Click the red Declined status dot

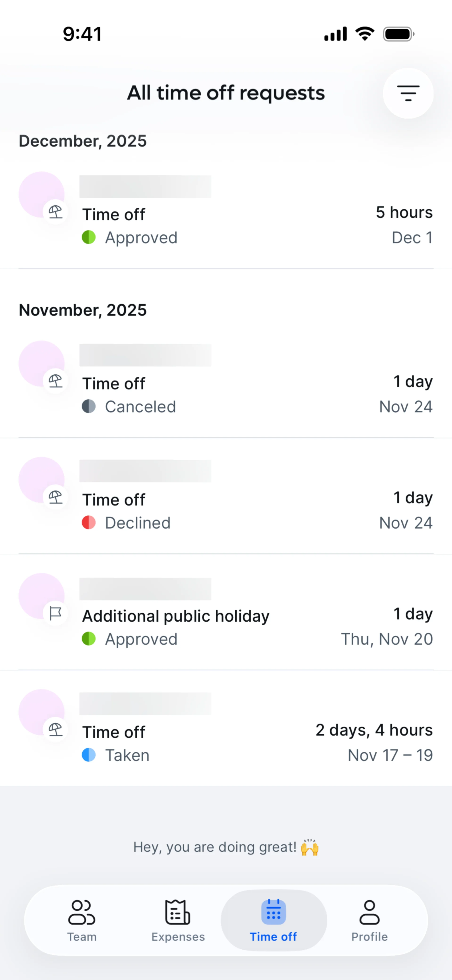[x=89, y=523]
